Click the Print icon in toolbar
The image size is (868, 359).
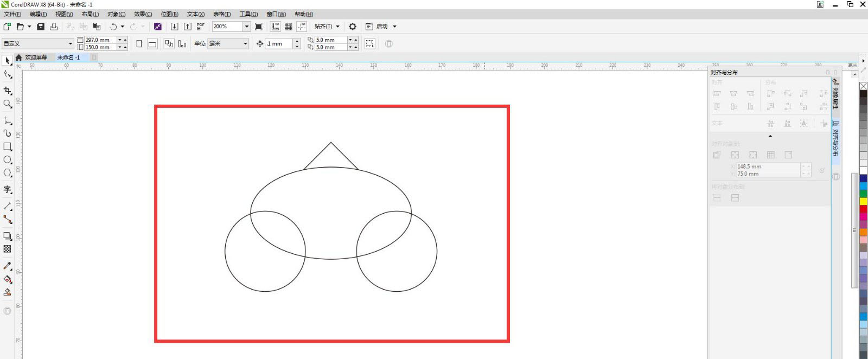click(54, 27)
